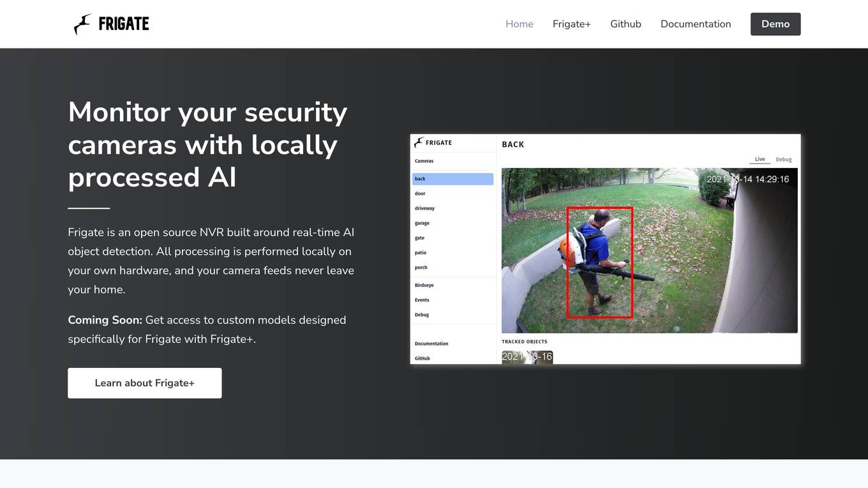Launch the Demo button
The image size is (868, 488).
pyautogui.click(x=775, y=24)
